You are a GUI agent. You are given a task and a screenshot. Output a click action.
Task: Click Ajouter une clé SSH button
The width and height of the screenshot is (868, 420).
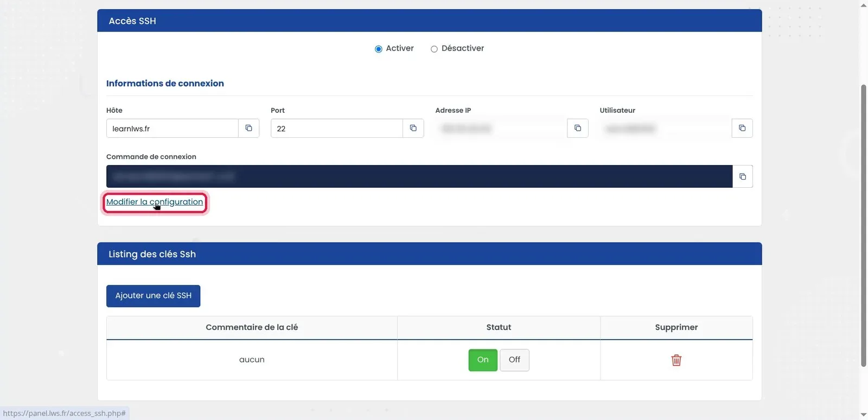pos(154,296)
